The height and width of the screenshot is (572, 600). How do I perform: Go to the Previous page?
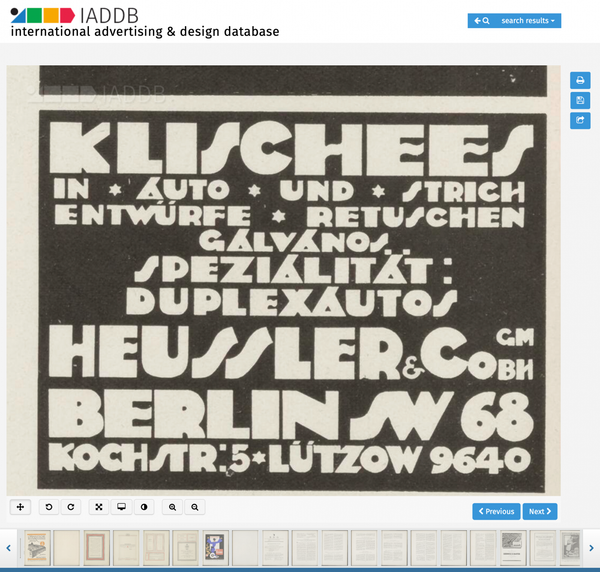(x=496, y=512)
